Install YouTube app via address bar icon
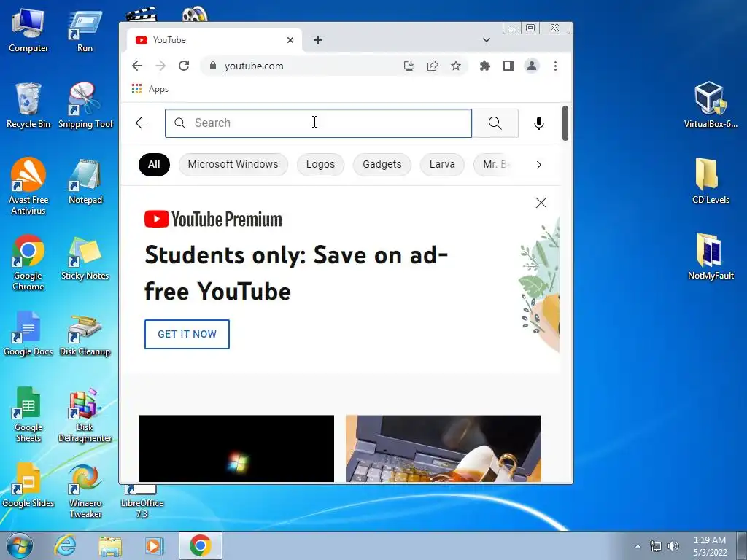 click(x=409, y=66)
